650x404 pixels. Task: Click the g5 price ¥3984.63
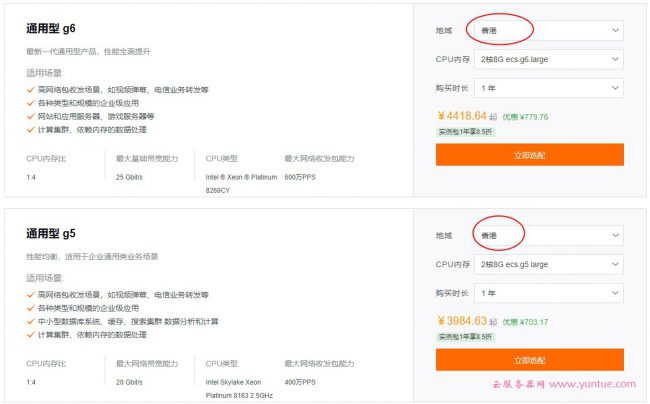pyautogui.click(x=462, y=321)
